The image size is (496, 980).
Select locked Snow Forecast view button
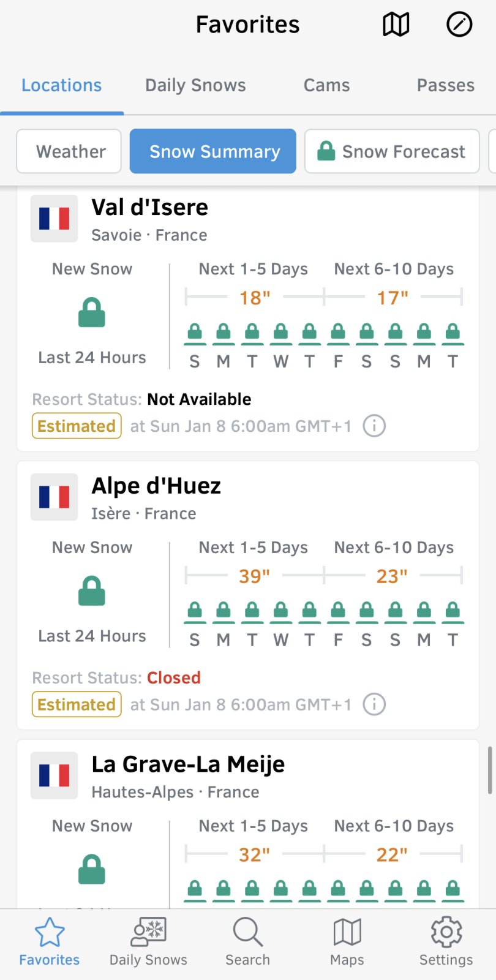click(x=392, y=151)
